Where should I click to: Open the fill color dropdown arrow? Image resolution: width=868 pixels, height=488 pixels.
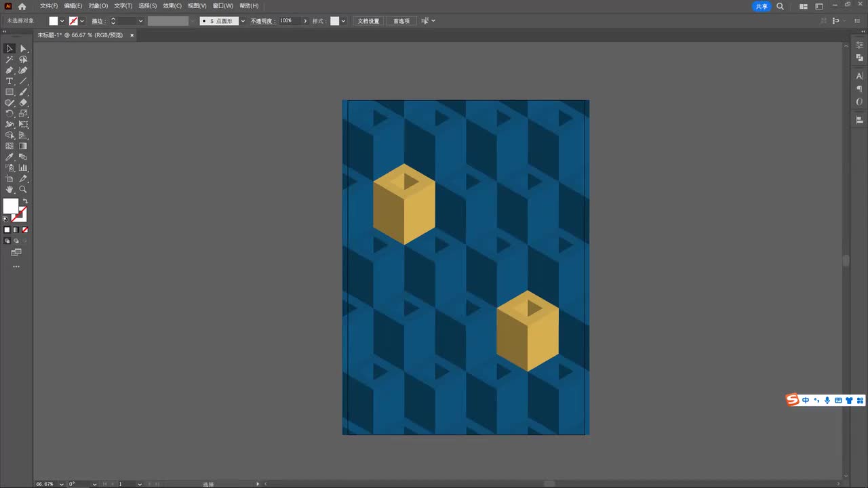(x=62, y=21)
